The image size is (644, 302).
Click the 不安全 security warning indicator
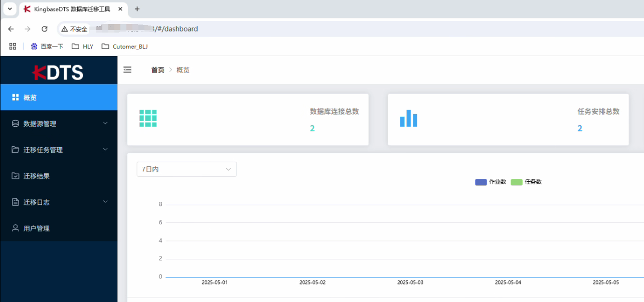coord(74,29)
